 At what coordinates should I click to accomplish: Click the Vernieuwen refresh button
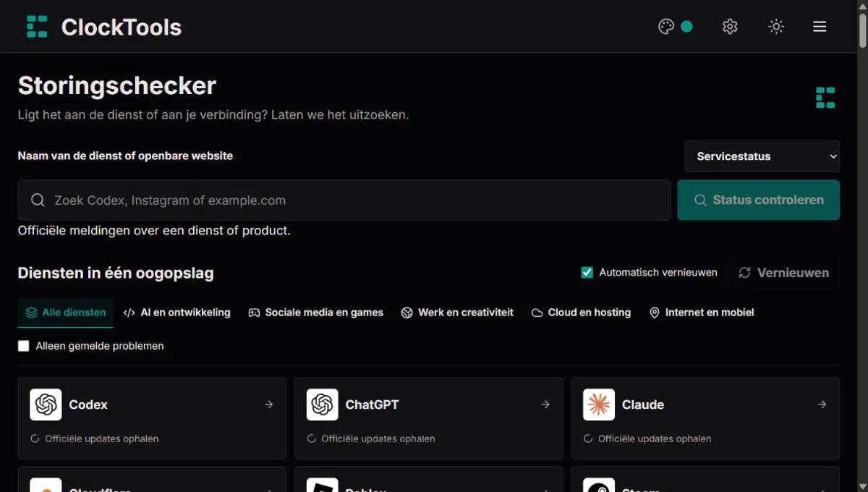tap(783, 273)
